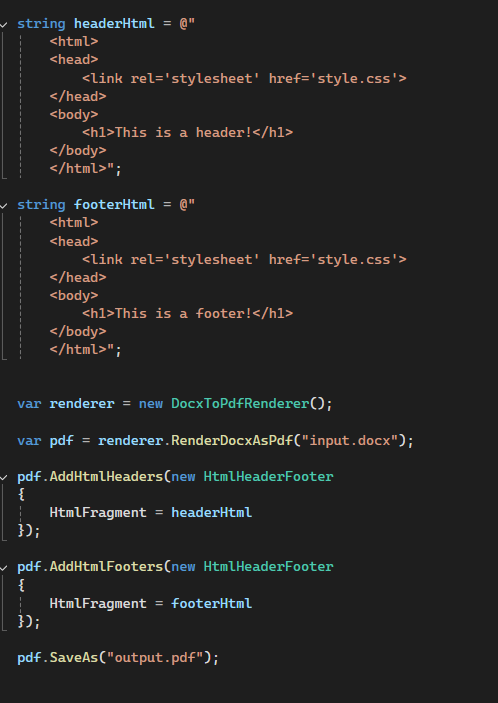Click the AddHtmlHeaders method name
498x703 pixels.
point(106,477)
